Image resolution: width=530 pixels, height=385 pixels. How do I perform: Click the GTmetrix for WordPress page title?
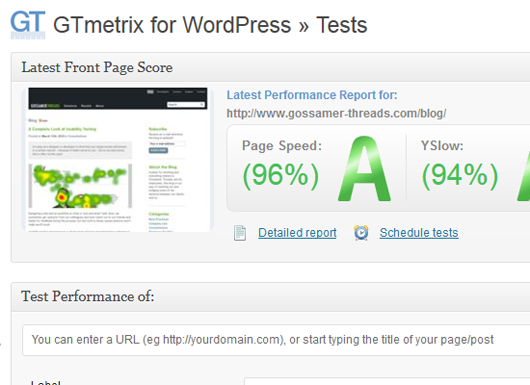coord(210,25)
